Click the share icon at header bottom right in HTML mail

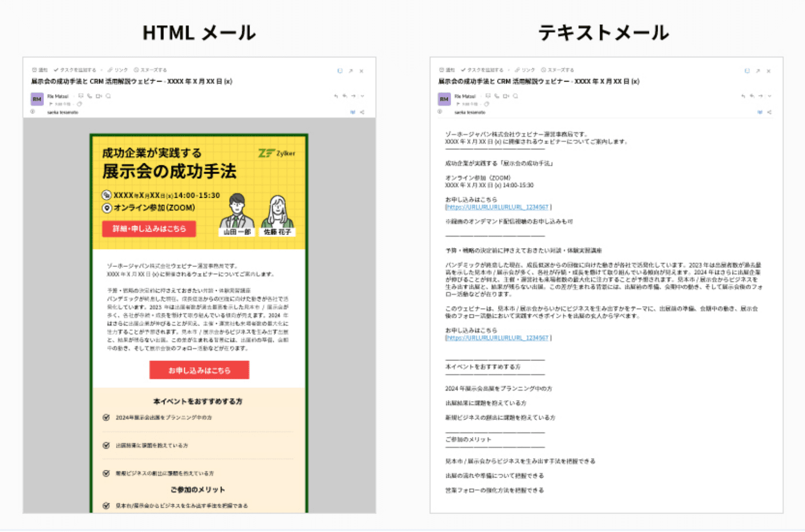(362, 112)
